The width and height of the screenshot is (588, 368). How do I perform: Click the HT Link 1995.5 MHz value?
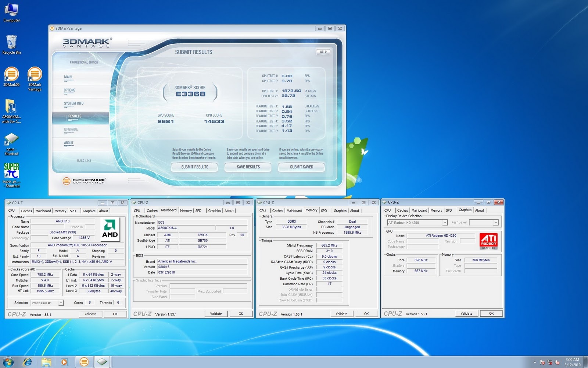click(x=45, y=291)
